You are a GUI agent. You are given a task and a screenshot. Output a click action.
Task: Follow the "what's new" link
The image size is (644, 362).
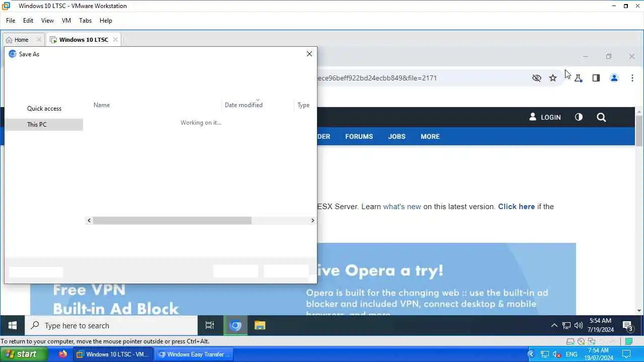click(402, 207)
